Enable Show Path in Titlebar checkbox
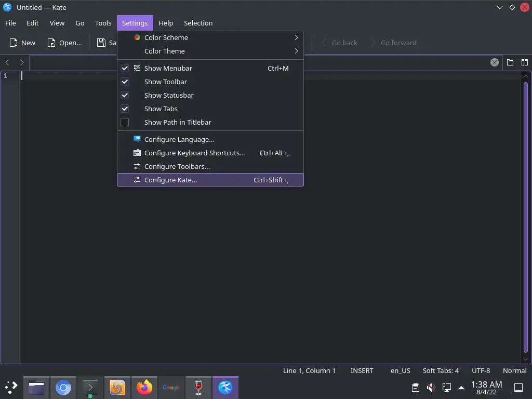Screen dimensions: 532x399 pyautogui.click(x=125, y=122)
